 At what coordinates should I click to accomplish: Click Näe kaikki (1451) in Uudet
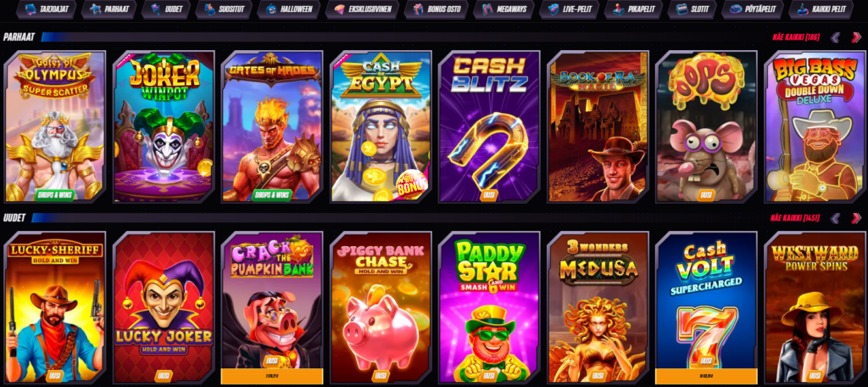click(x=795, y=218)
